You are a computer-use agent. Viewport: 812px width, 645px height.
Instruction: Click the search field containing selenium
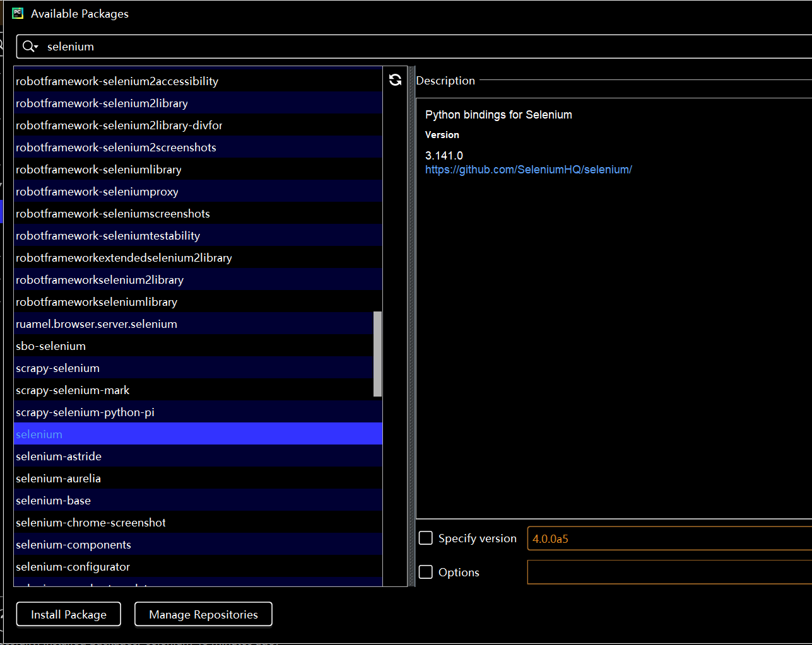tap(414, 47)
